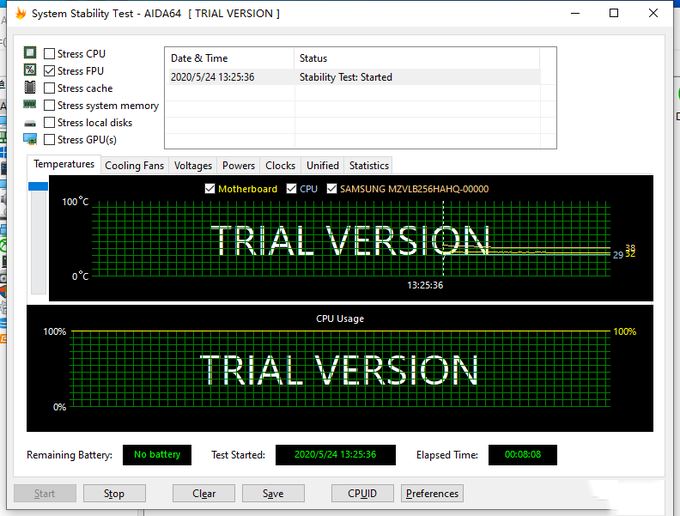Hide the Motherboard temperature graph line

point(210,189)
